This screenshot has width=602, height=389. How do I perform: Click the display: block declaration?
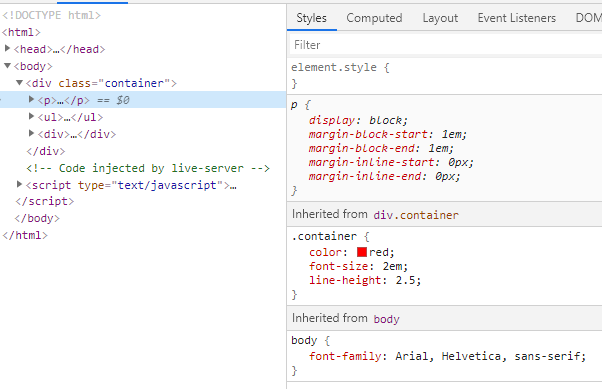358,120
